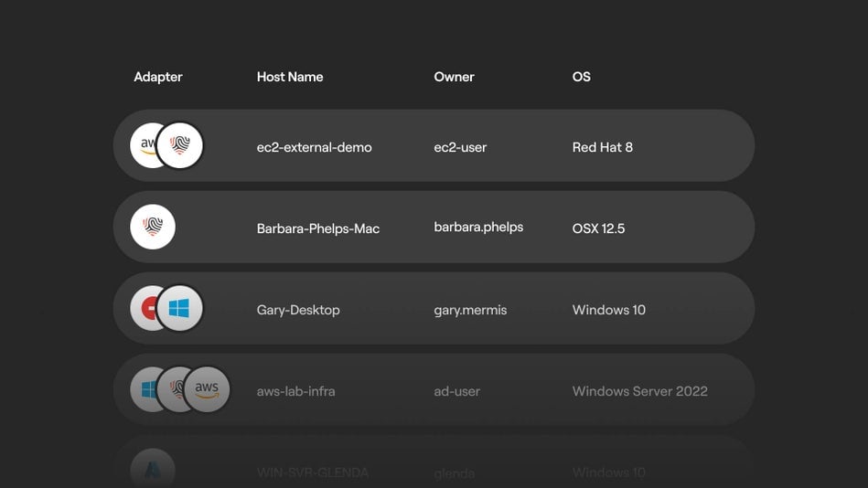Screen dimensions: 868x488
Task: Open the aws-lab-infra host name
Action: [295, 391]
